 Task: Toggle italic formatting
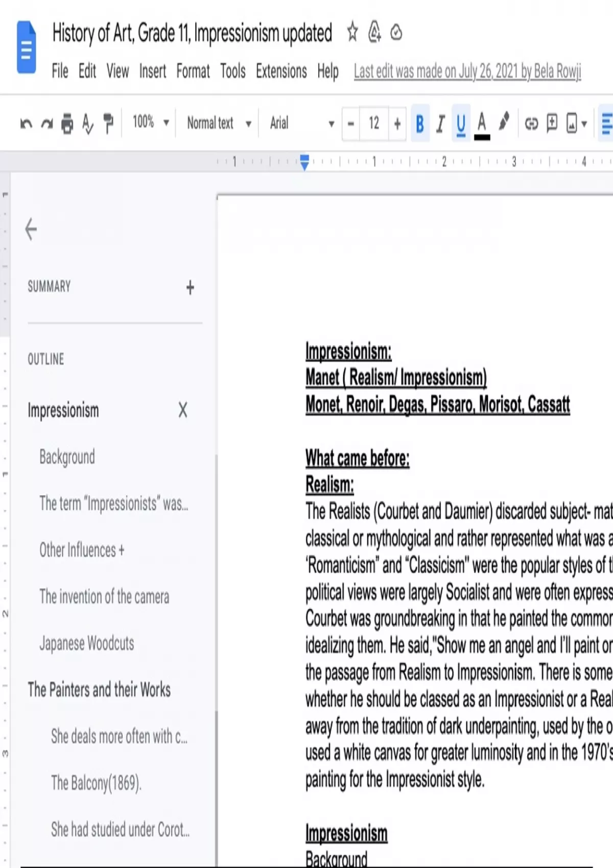[440, 124]
